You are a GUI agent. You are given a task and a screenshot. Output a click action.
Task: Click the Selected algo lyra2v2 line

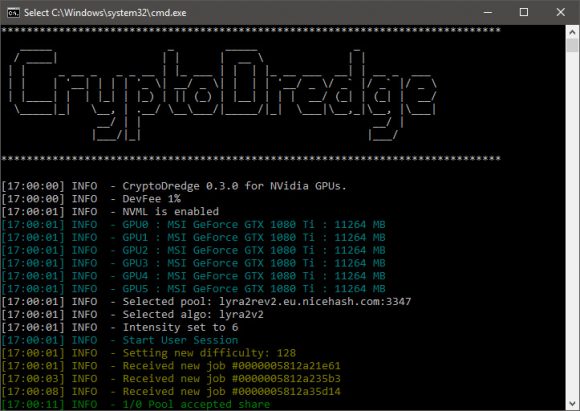coord(133,314)
